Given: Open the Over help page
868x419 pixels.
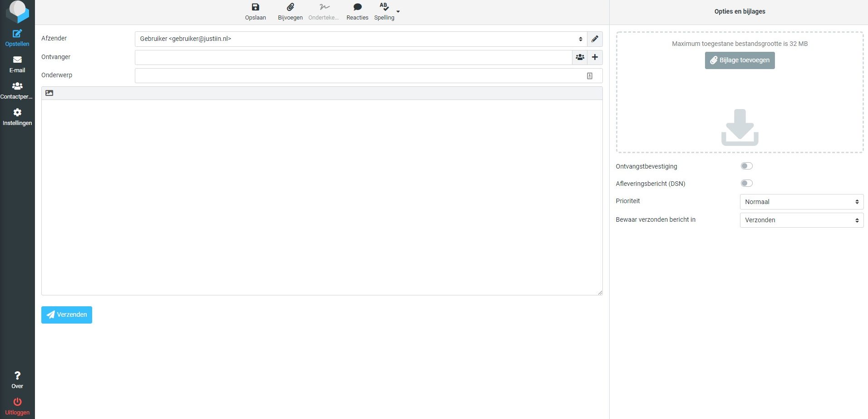Looking at the screenshot, I should click(17, 380).
